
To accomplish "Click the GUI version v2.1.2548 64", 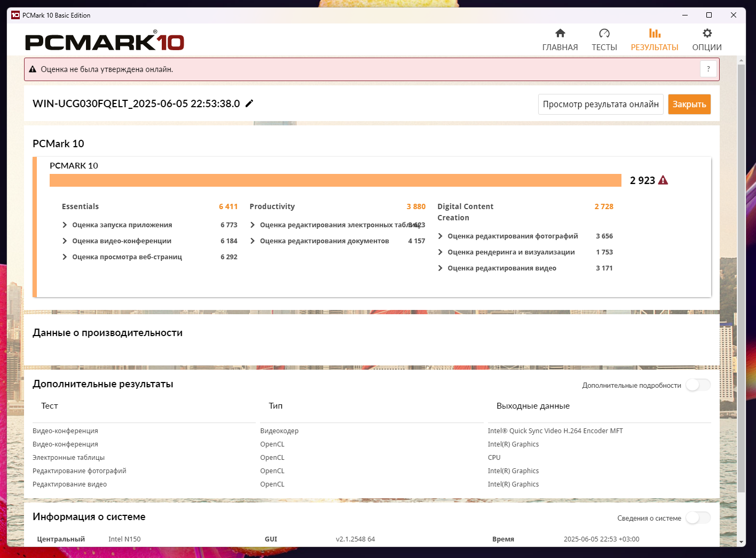I will point(355,539).
